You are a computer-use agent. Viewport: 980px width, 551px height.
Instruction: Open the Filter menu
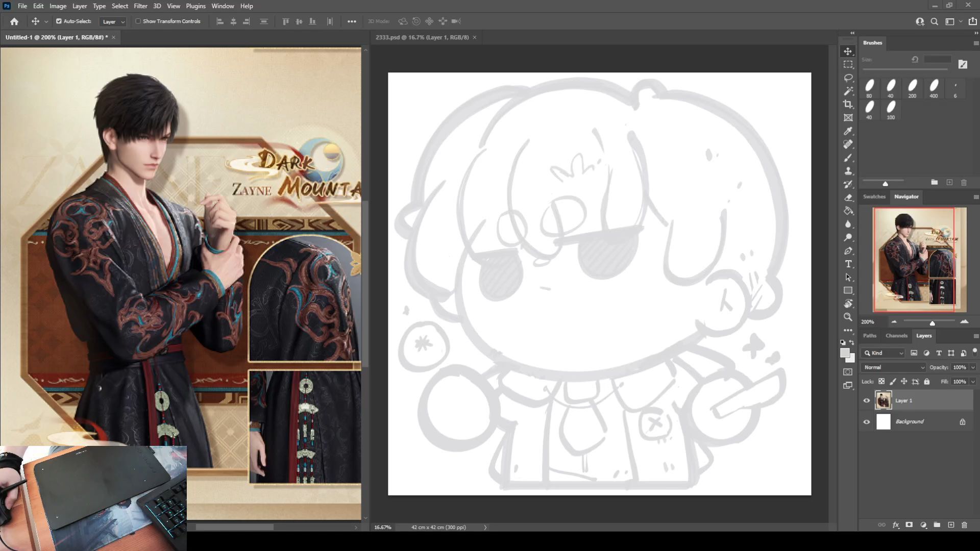click(140, 6)
